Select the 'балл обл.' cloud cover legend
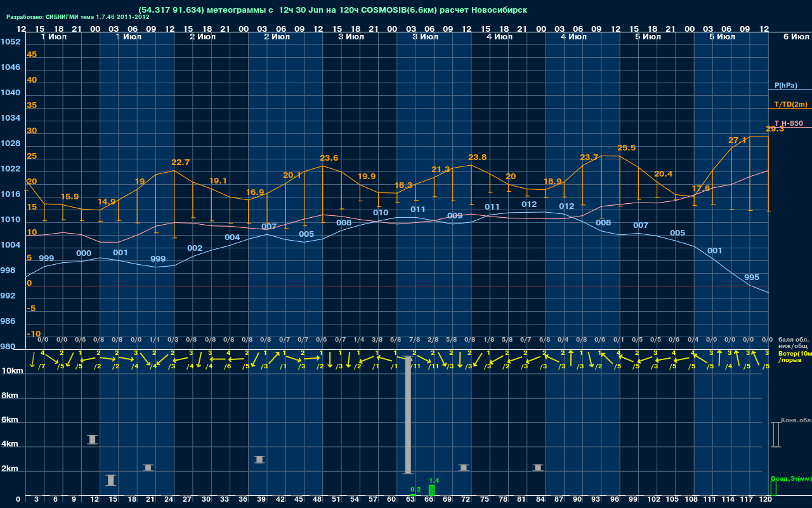The height and width of the screenshot is (508, 812). click(x=792, y=340)
